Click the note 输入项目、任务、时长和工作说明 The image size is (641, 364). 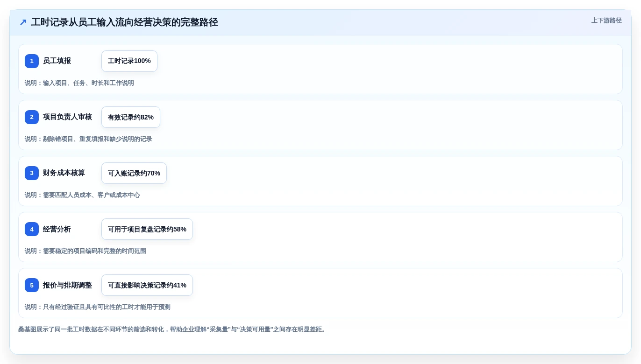coord(79,83)
